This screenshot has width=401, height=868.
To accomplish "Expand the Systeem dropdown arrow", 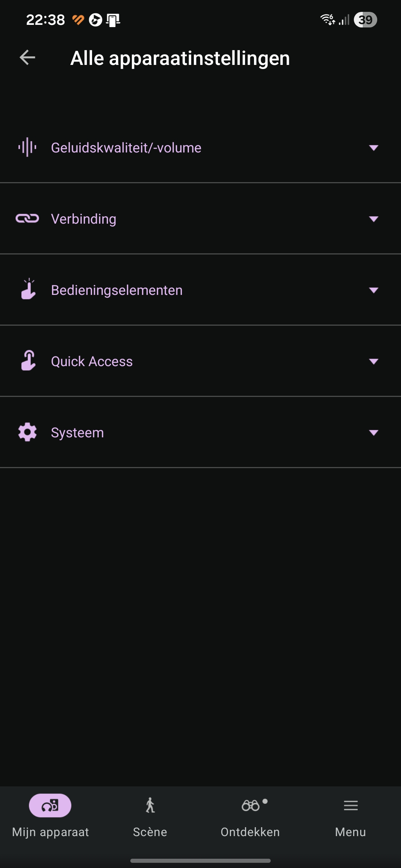I will coord(374,433).
